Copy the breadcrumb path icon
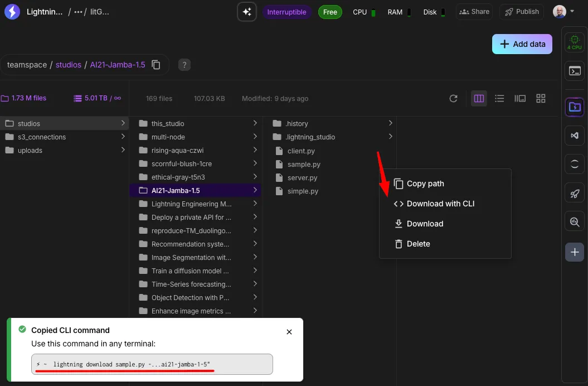 click(x=156, y=65)
